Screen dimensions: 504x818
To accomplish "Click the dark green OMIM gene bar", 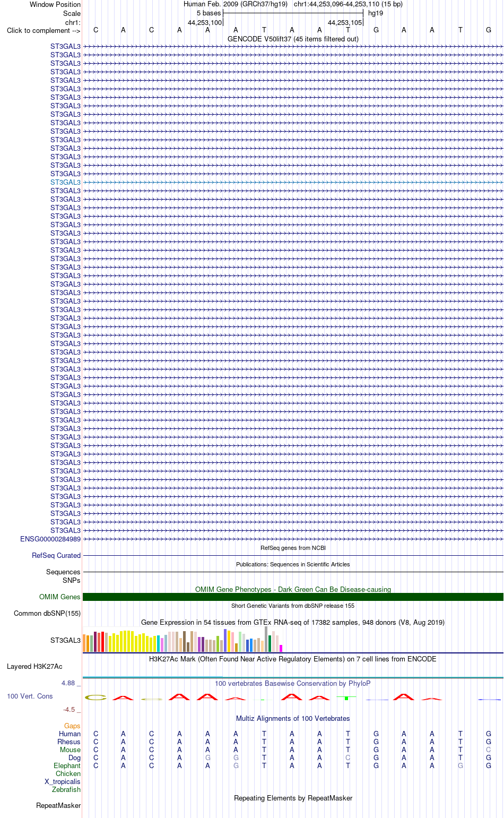I will (293, 597).
